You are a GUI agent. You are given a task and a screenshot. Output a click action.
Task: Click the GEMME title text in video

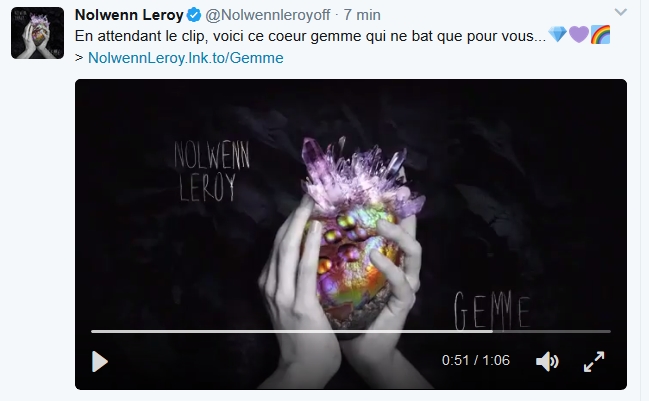click(492, 310)
